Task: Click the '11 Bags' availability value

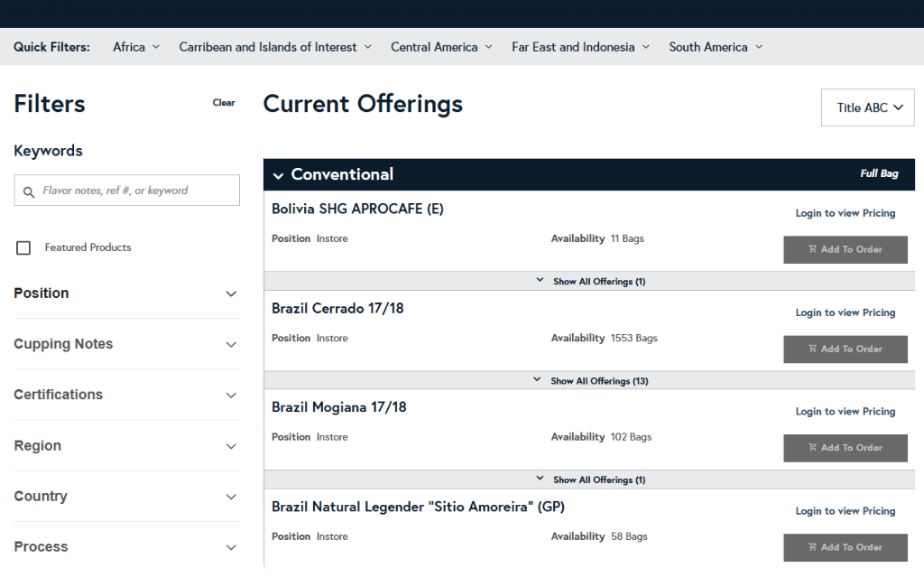Action: point(627,238)
